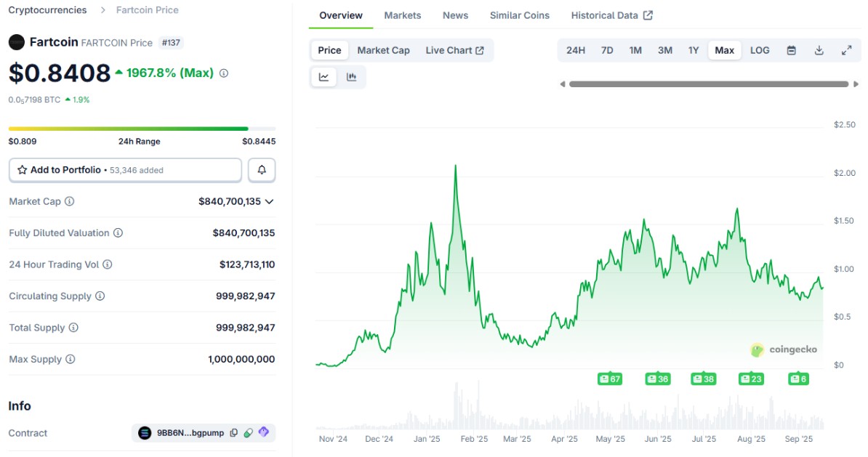Select the line chart view icon
This screenshot has width=868, height=457.
324,77
